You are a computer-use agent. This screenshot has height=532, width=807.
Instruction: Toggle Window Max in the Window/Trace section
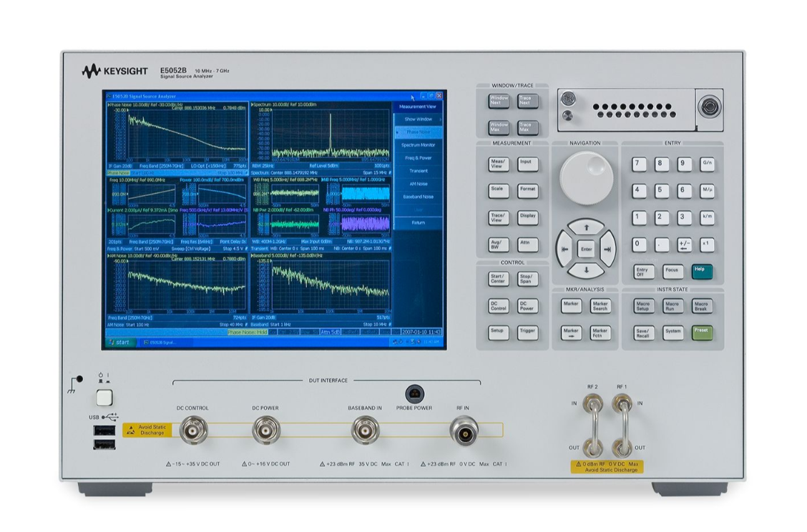click(x=498, y=129)
